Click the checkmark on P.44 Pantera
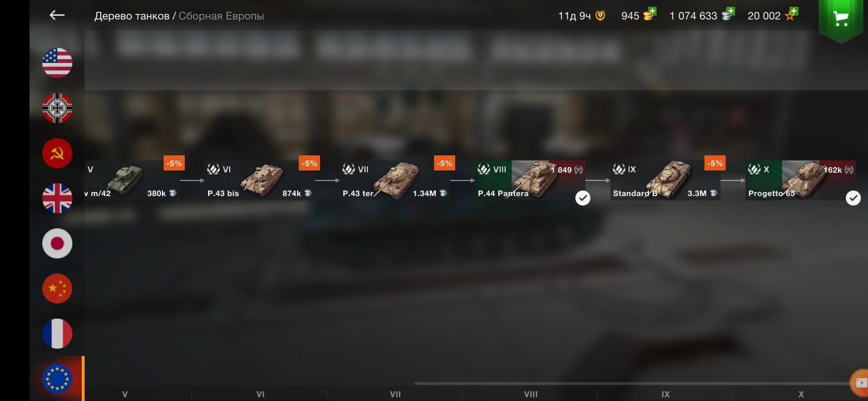The width and height of the screenshot is (868, 401). [583, 198]
